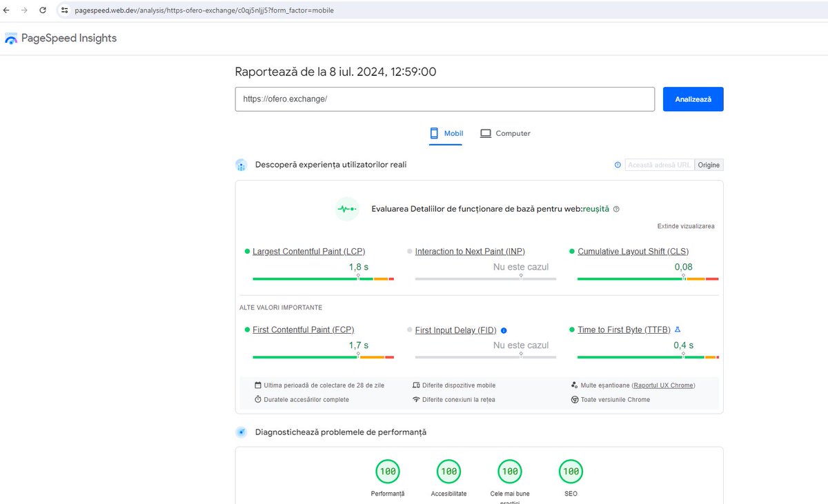Click the mobile phone icon next to Mobil
This screenshot has height=504, width=828.
(433, 132)
